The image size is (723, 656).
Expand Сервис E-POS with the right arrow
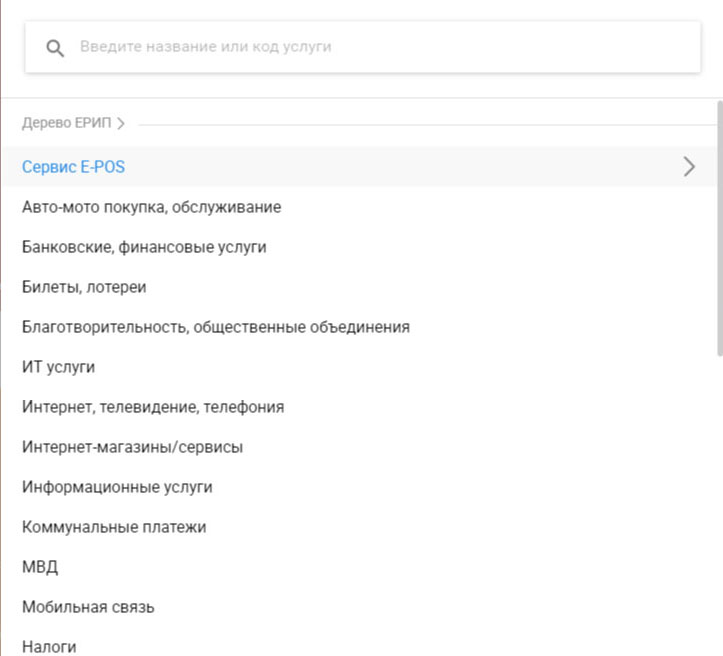point(689,167)
